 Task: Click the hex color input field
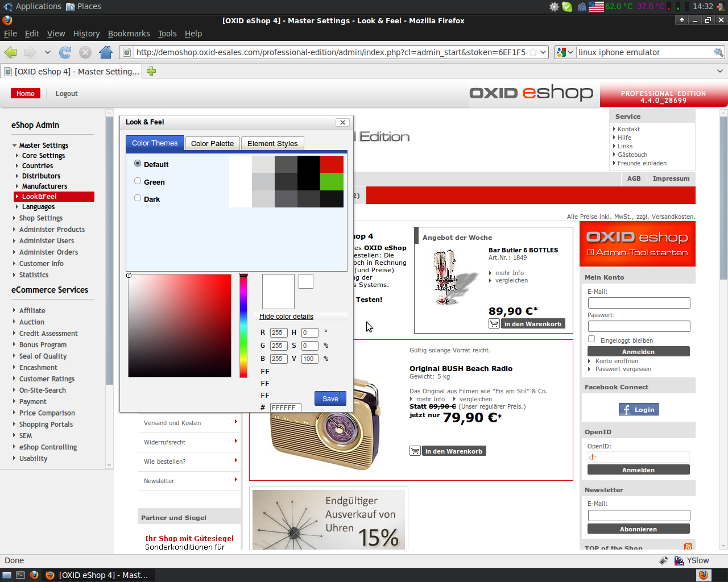tap(285, 408)
